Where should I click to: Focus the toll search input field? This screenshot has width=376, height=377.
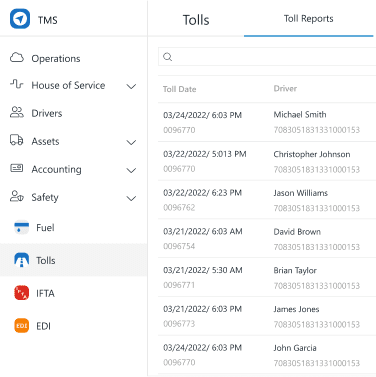(267, 57)
